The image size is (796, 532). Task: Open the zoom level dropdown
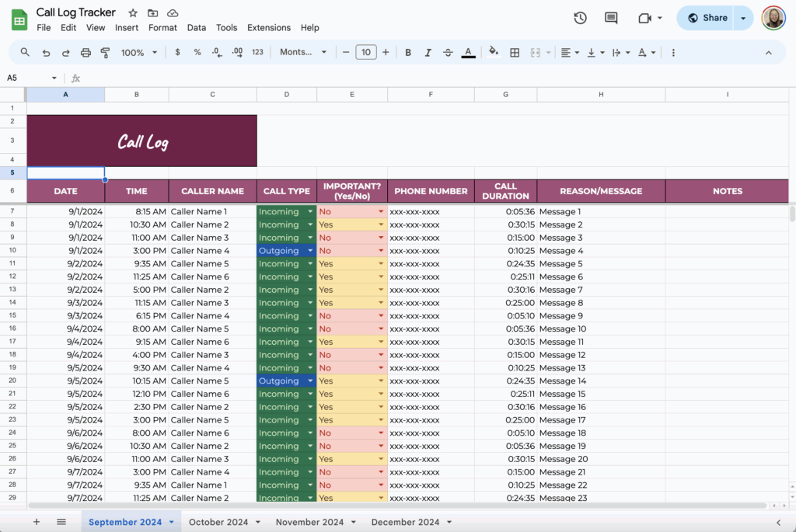point(138,52)
